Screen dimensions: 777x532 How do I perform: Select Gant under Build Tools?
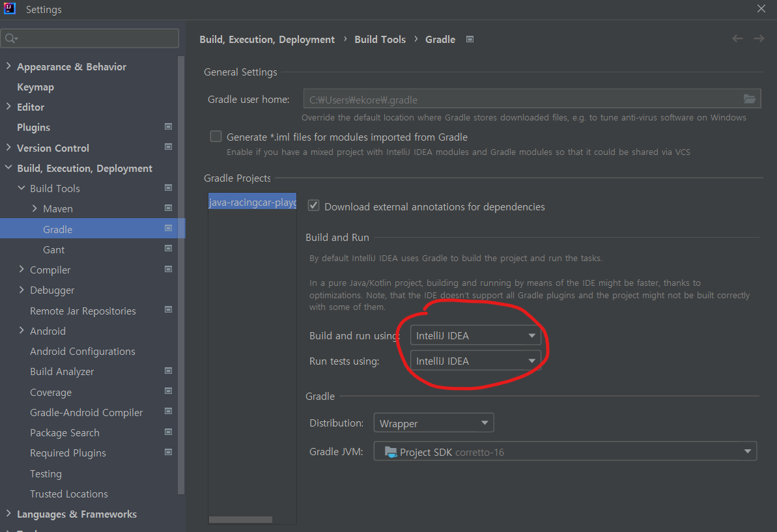(53, 250)
